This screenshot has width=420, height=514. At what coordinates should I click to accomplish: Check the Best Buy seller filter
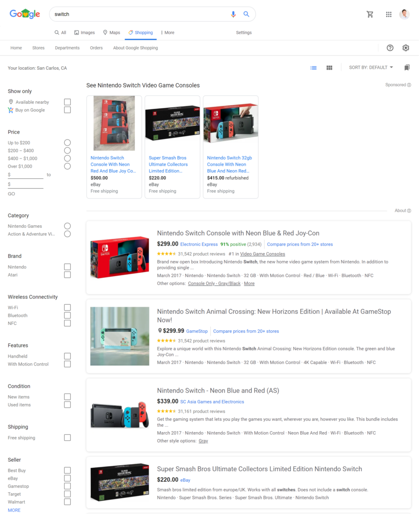pos(67,470)
